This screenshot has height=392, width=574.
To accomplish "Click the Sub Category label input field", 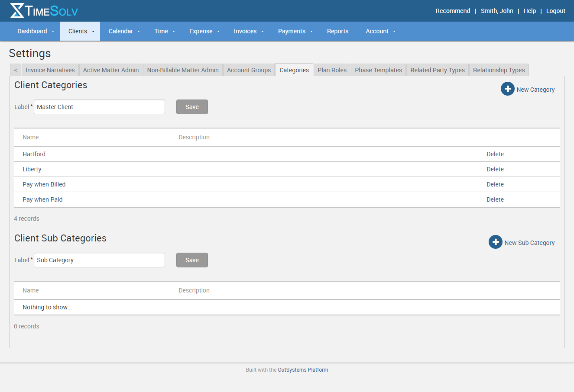I will click(99, 260).
